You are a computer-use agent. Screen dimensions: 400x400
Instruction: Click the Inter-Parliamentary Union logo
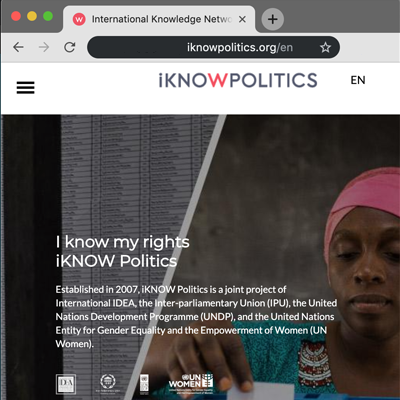tap(108, 384)
